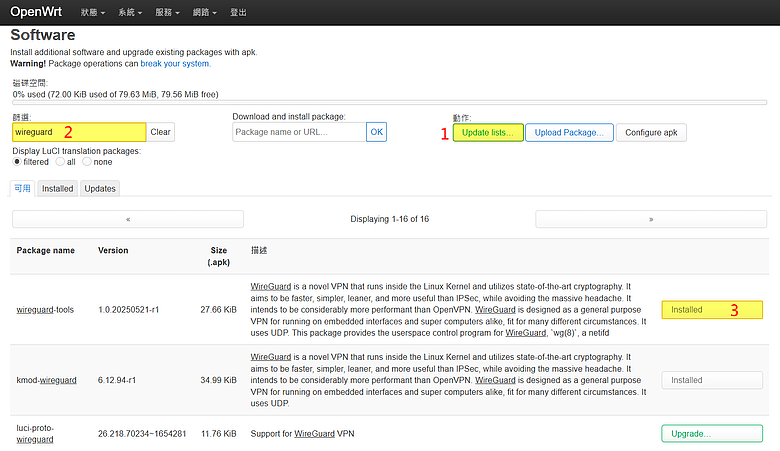Click the 11.76 KiB size cell
The height and width of the screenshot is (451, 780).
219,434
